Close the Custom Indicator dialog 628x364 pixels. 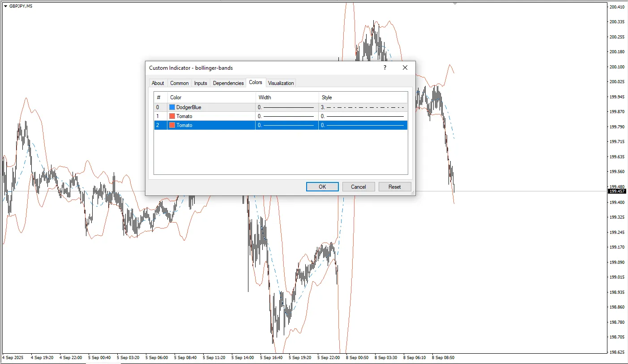[x=405, y=68]
